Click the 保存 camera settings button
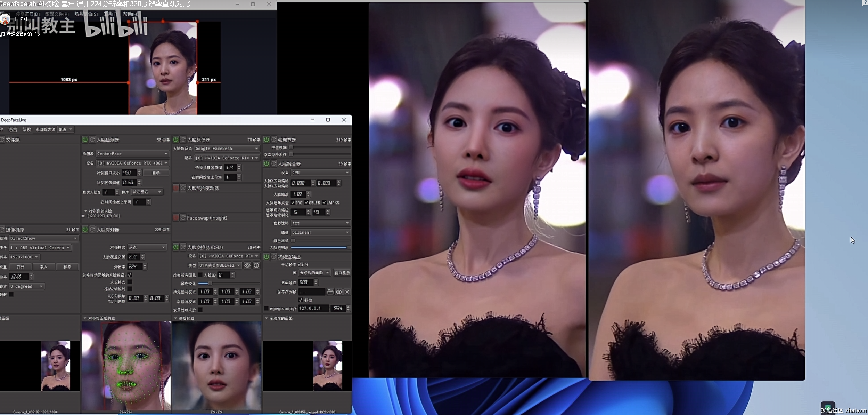This screenshot has width=868, height=415. [67, 267]
